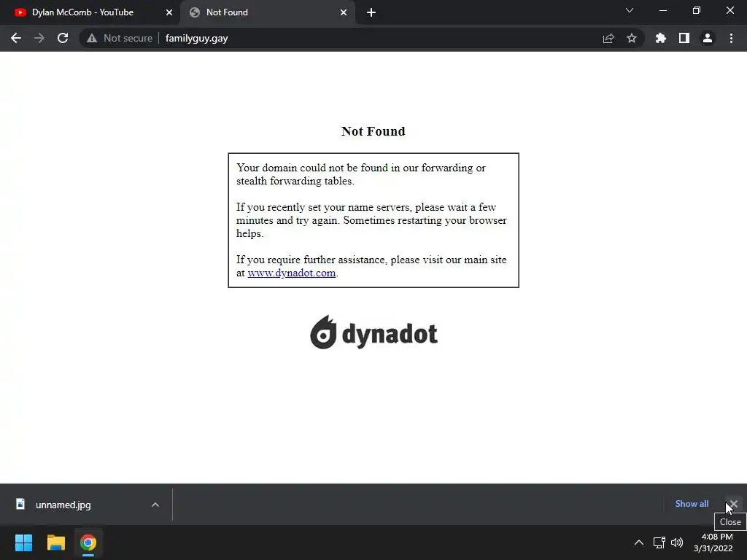The width and height of the screenshot is (747, 560).
Task: Switch to Dylan McComb - YouTube tab
Action: pyautogui.click(x=90, y=12)
